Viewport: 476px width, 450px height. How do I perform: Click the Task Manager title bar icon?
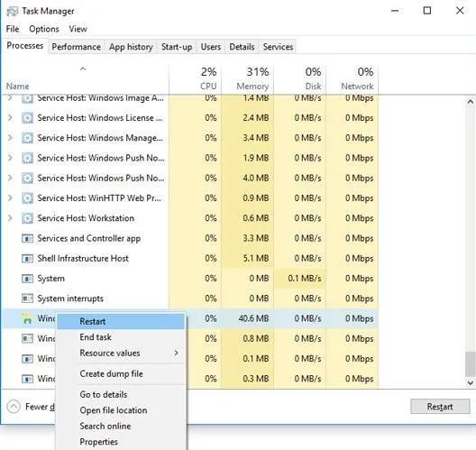point(12,11)
